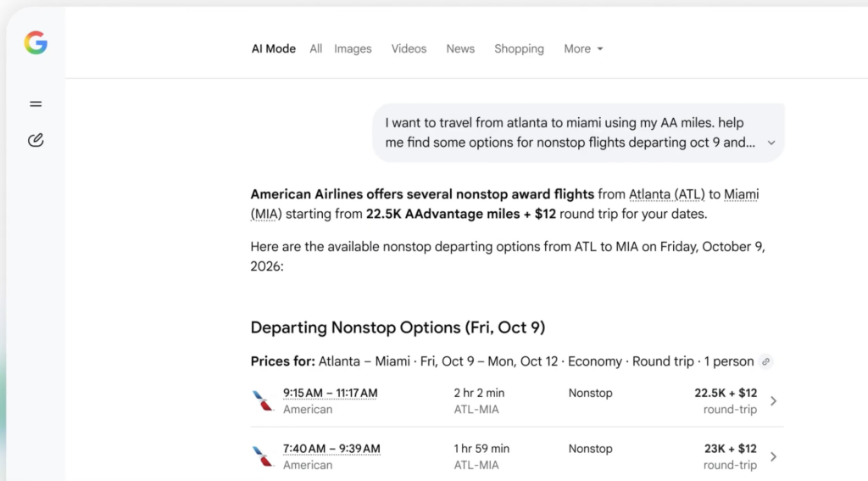The height and width of the screenshot is (481, 868).
Task: Select the 7:40 AM – 9:39 AM flight time
Action: click(x=331, y=449)
